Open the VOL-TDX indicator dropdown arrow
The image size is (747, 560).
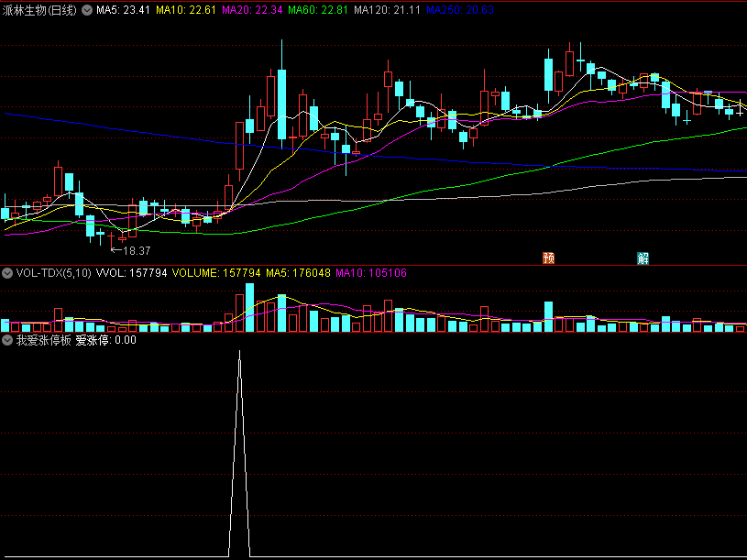pyautogui.click(x=7, y=273)
